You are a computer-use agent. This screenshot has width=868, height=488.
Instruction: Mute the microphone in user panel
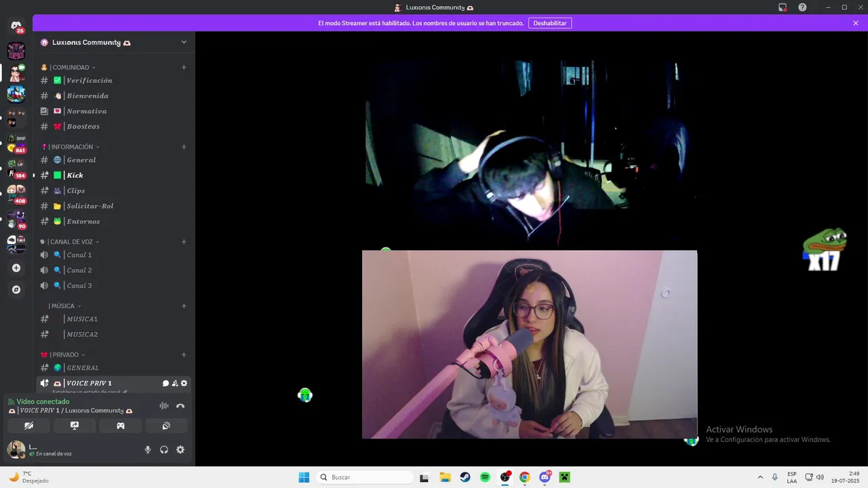[148, 449]
